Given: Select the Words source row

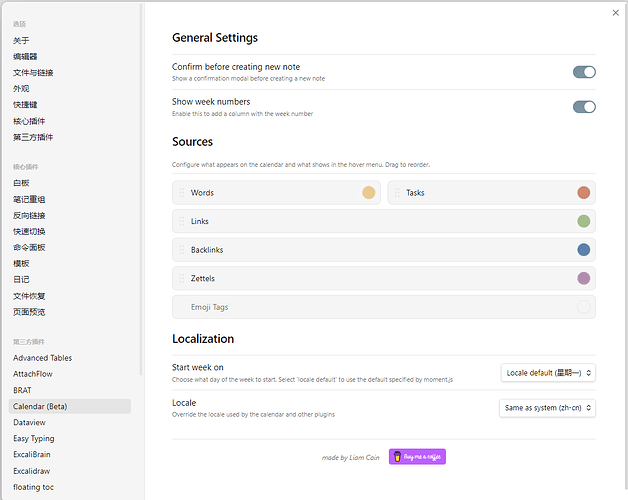Looking at the screenshot, I should click(276, 193).
